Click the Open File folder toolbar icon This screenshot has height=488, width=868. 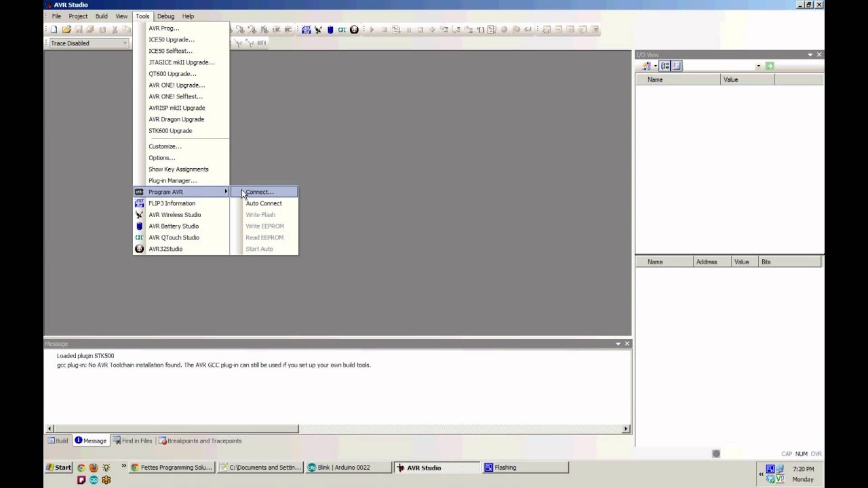click(x=66, y=30)
